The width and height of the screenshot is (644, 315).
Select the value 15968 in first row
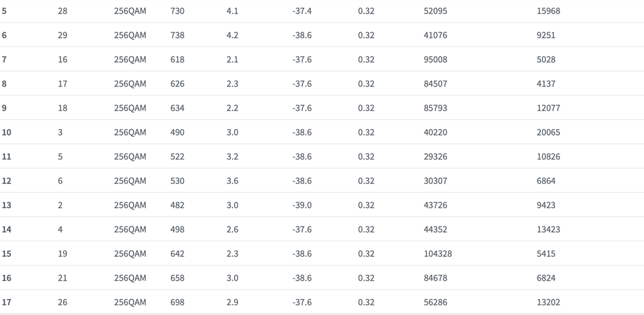tap(548, 11)
